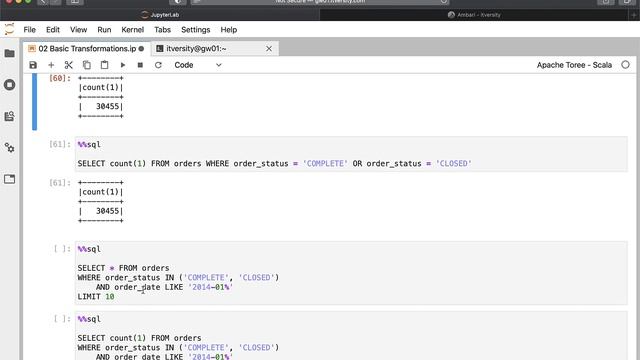This screenshot has height=360, width=640.
Task: Open the Running Terminals and Kernels panel
Action: [9, 84]
